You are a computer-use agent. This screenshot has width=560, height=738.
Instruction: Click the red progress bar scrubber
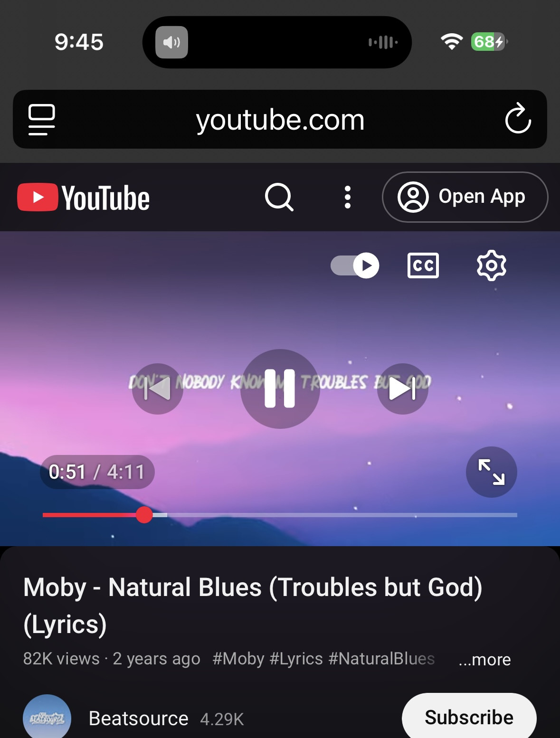coord(144,515)
